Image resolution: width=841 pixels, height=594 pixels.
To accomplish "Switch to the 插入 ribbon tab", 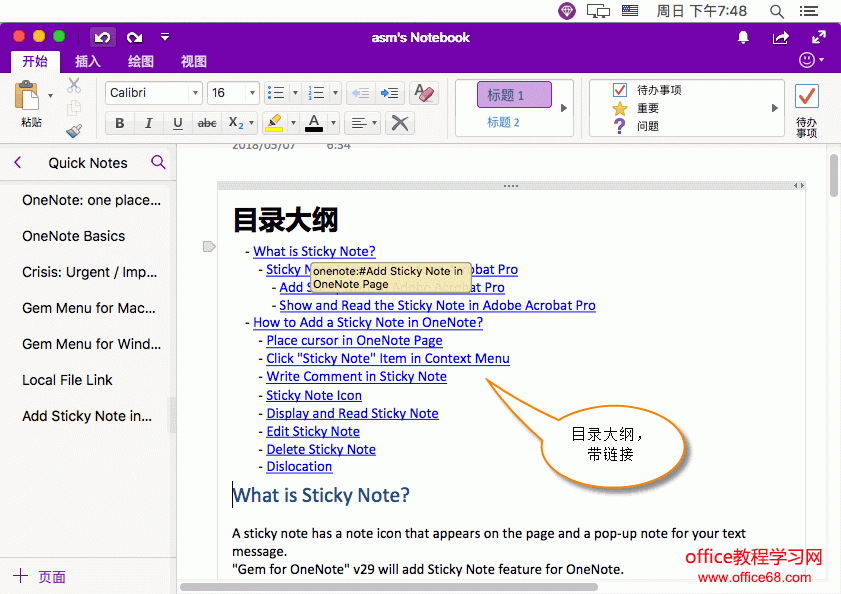I will point(88,62).
